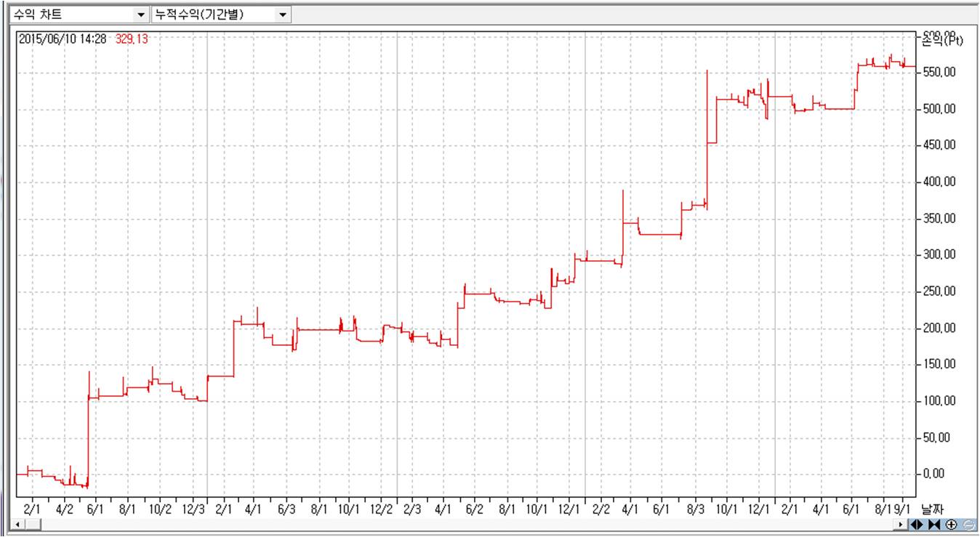Click the 8/3 date label
The image size is (980, 537).
(x=696, y=509)
